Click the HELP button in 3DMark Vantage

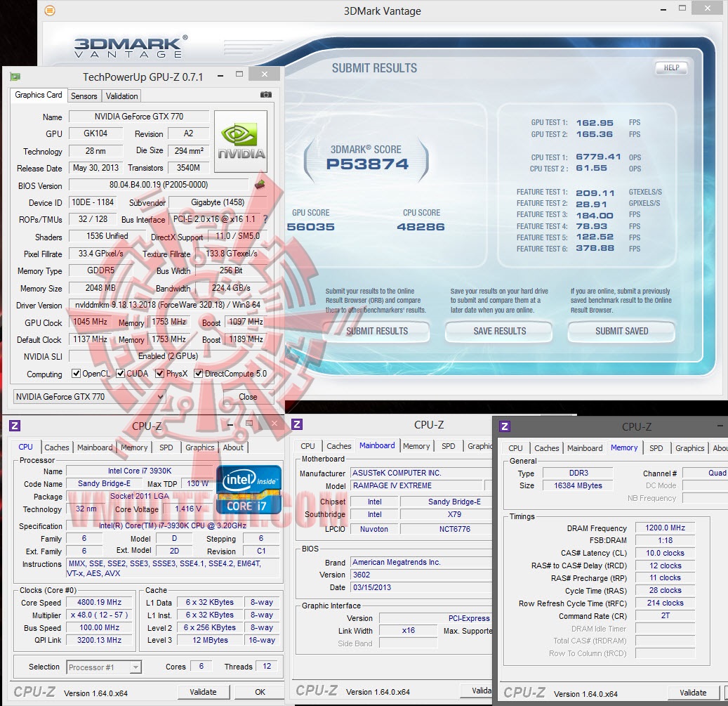671,68
